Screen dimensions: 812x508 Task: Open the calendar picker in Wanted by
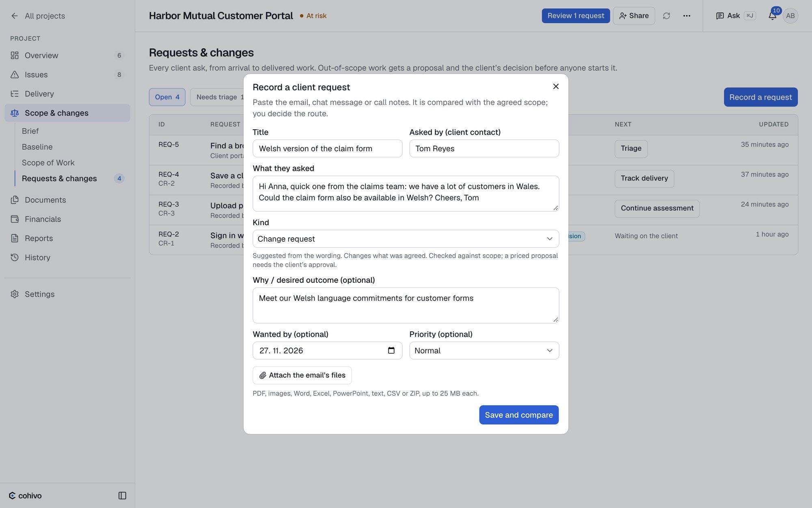click(391, 350)
